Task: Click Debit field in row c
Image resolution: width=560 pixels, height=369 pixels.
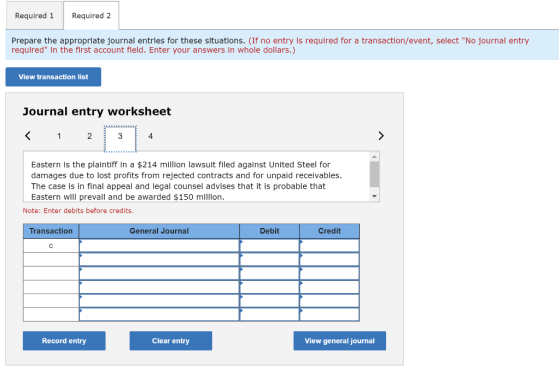Action: pos(270,246)
